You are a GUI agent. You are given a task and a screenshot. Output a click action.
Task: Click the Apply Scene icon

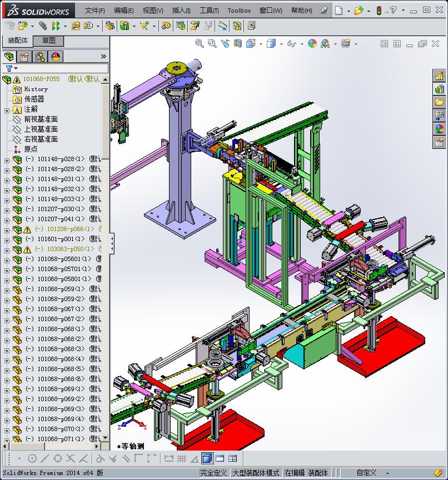pos(325,44)
